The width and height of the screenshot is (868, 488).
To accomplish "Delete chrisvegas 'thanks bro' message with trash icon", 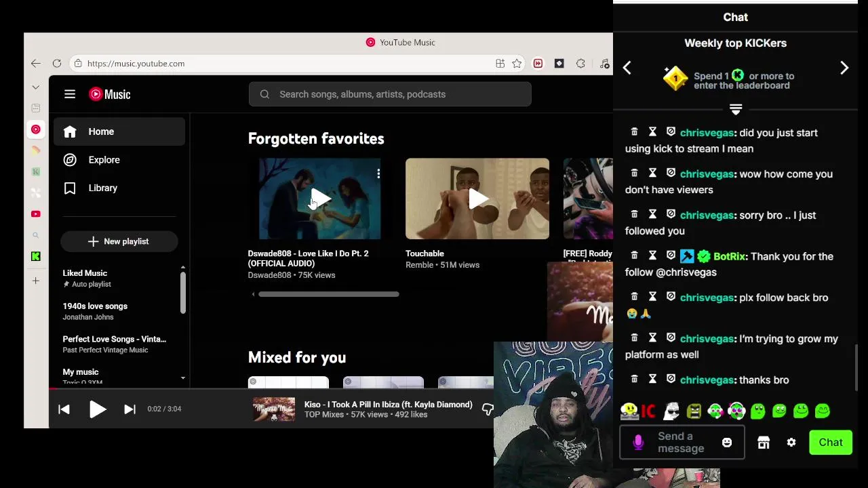I will pyautogui.click(x=634, y=379).
